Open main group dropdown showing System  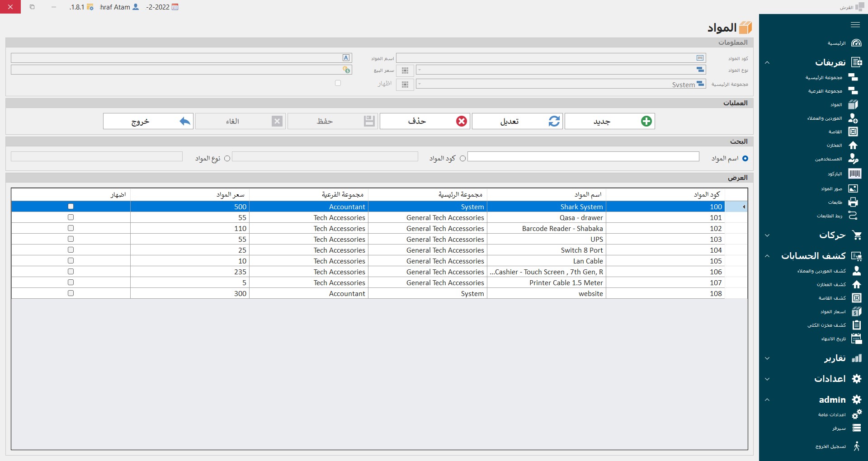click(561, 84)
